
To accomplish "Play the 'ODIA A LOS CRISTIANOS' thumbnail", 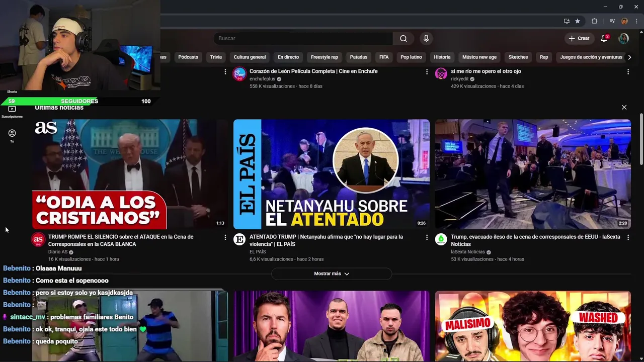I will tap(130, 174).
